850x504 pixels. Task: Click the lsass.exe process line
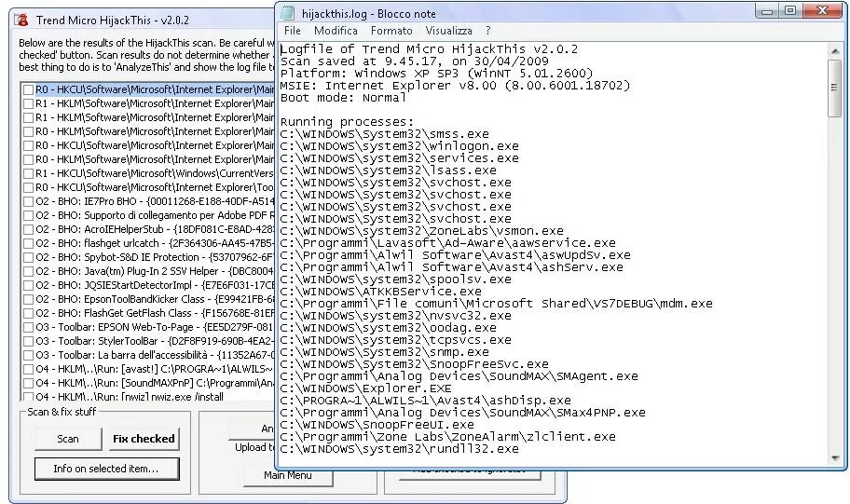[x=388, y=170]
